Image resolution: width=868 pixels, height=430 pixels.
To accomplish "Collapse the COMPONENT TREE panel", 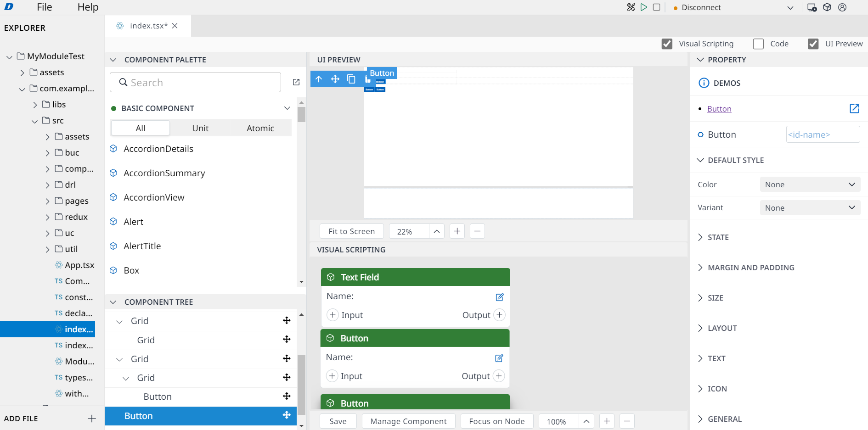I will coord(113,302).
